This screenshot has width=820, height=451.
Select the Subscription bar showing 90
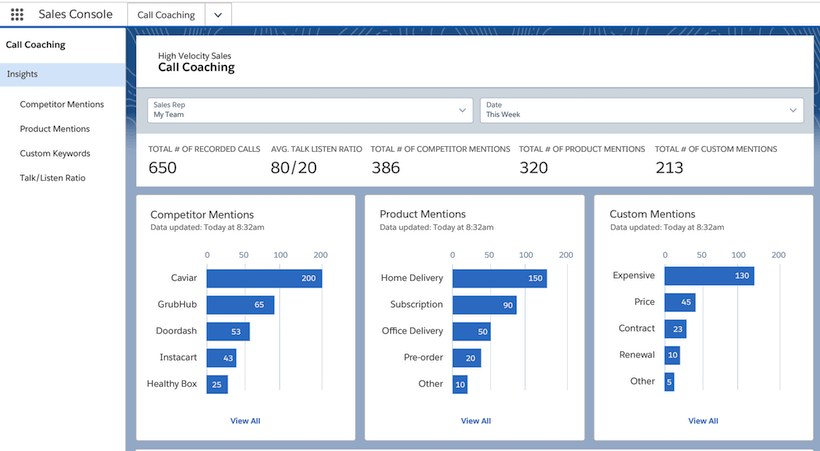(x=484, y=305)
